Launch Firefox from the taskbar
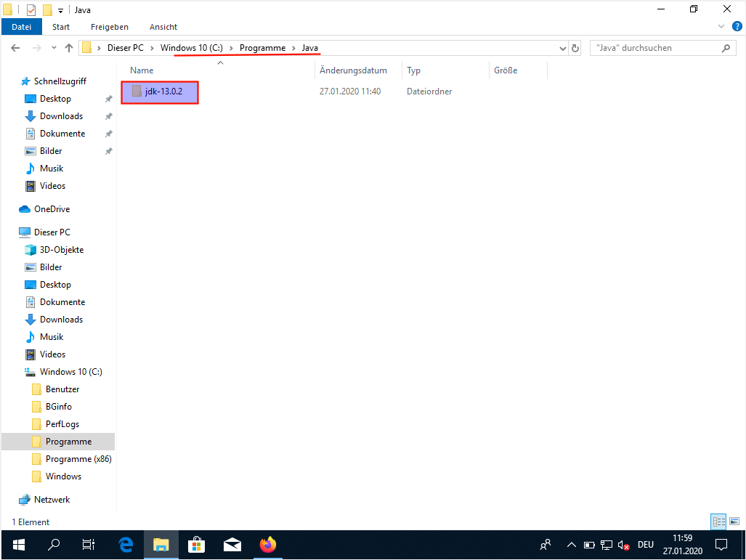The width and height of the screenshot is (746, 560). click(x=268, y=545)
